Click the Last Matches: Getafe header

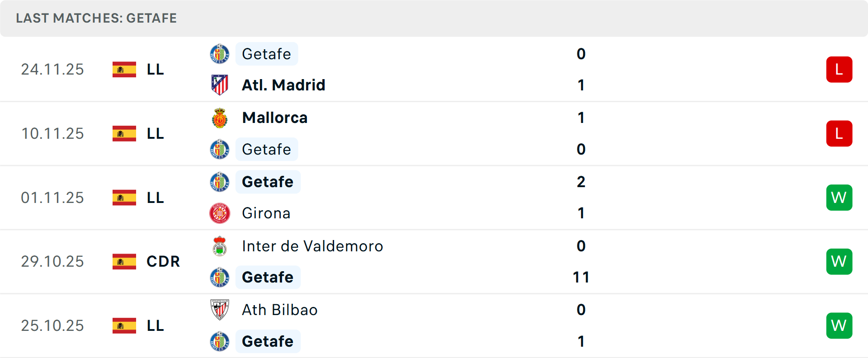point(96,18)
